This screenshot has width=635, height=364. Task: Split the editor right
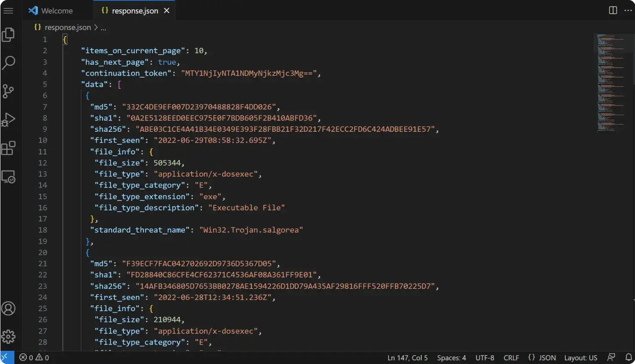[x=613, y=10]
